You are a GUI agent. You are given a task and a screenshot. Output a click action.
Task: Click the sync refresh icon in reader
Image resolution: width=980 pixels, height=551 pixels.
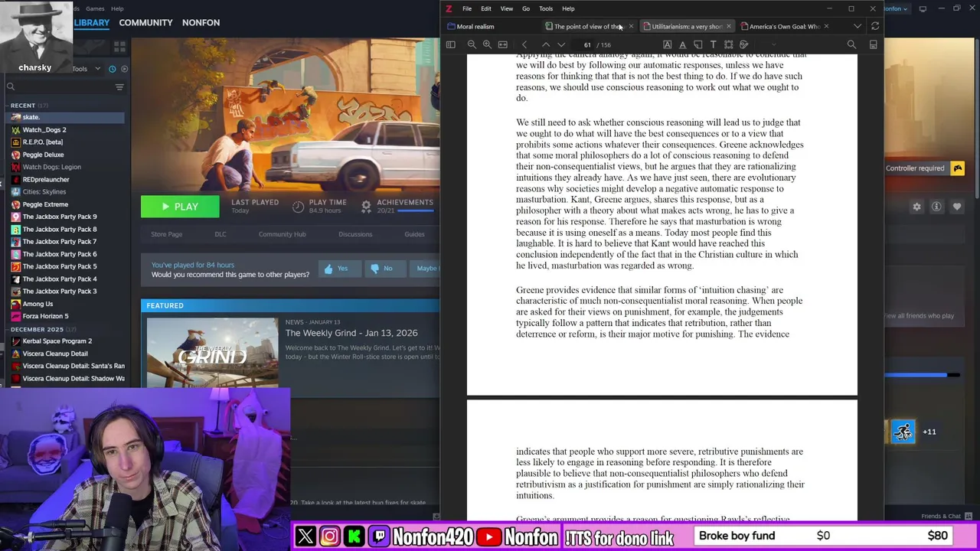(875, 26)
